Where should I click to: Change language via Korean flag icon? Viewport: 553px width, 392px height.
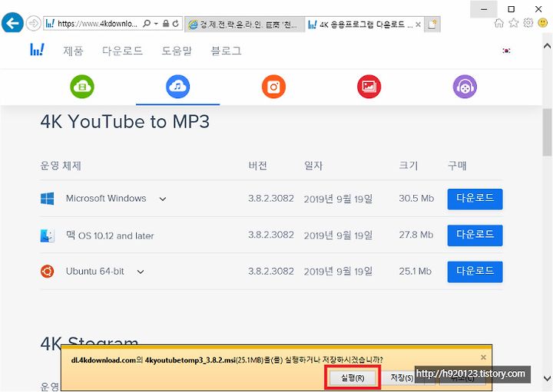coord(506,51)
